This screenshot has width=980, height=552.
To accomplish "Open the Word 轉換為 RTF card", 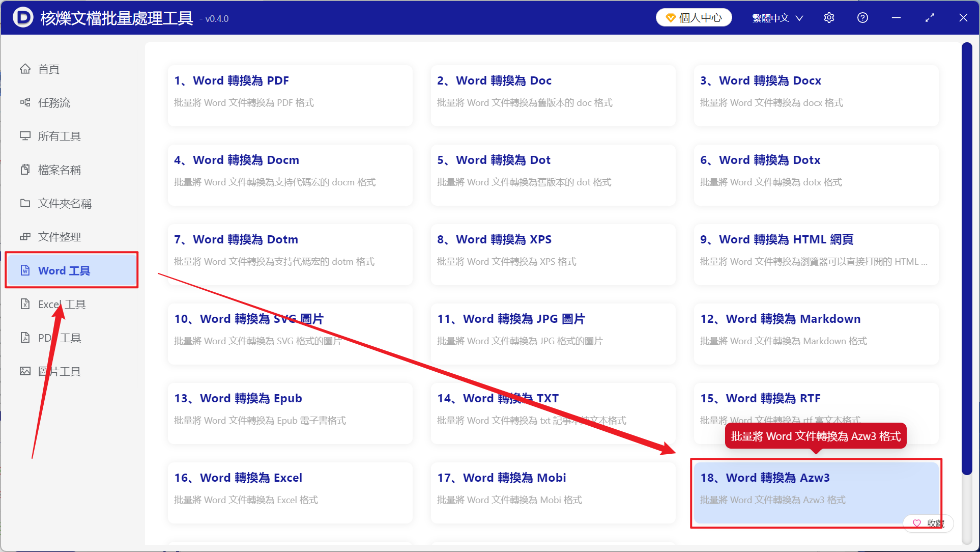I will click(816, 413).
